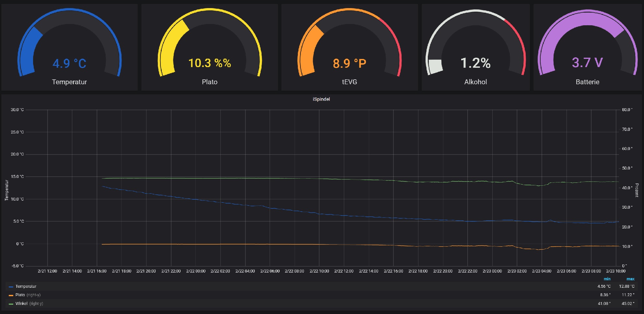Image resolution: width=644 pixels, height=314 pixels.
Task: Click the tEVG gauge panel title
Action: pos(349,82)
